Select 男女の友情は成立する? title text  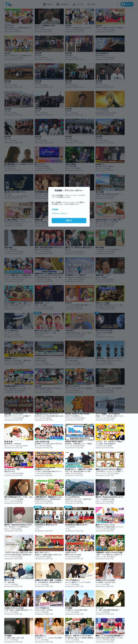tap(19, 497)
